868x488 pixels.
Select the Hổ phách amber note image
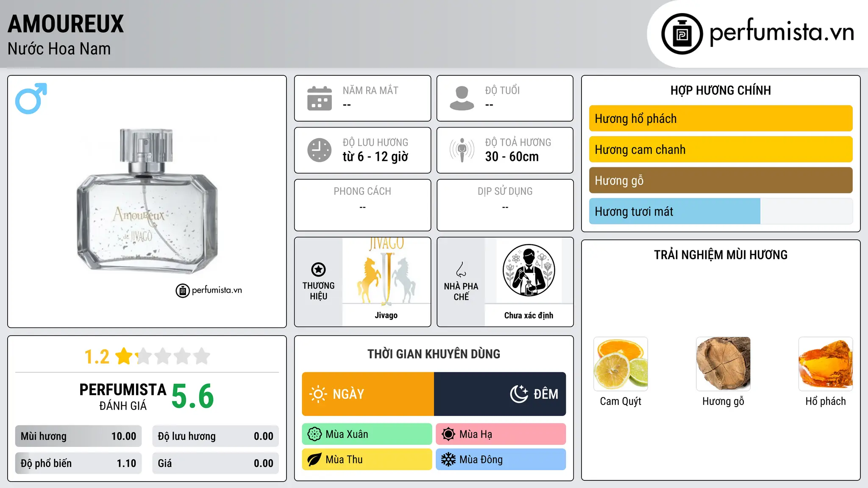click(x=826, y=364)
